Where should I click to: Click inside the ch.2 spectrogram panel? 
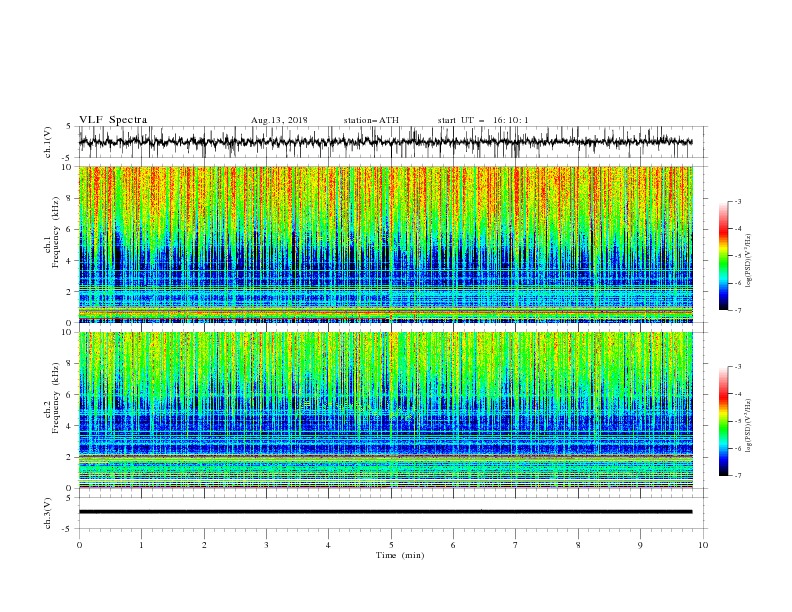tap(385, 410)
